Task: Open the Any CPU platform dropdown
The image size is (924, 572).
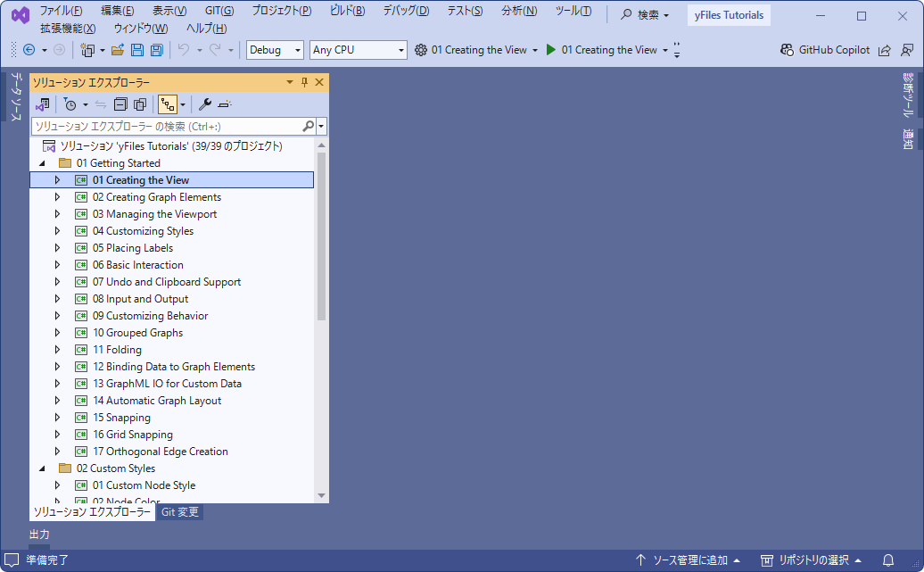Action: (358, 50)
